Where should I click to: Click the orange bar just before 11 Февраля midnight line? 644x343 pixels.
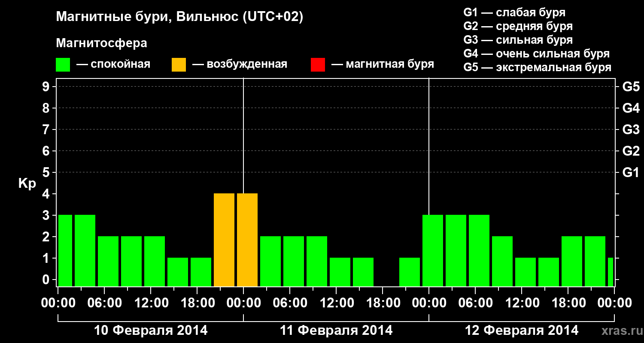(x=224, y=240)
